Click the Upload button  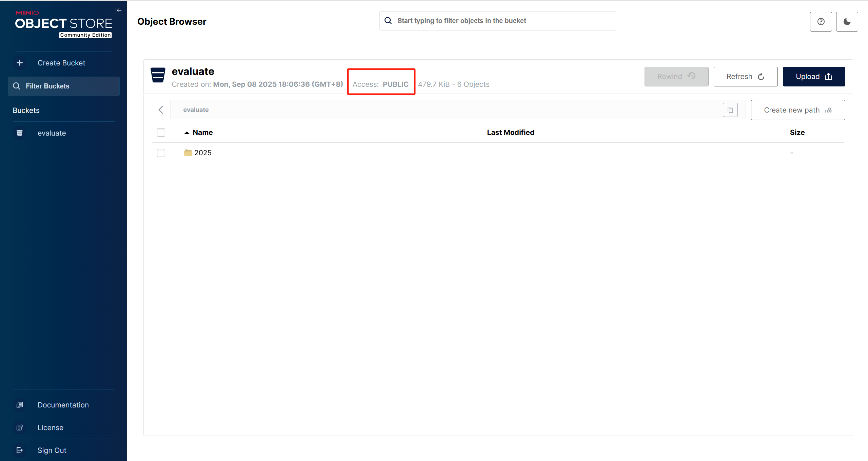pos(813,77)
